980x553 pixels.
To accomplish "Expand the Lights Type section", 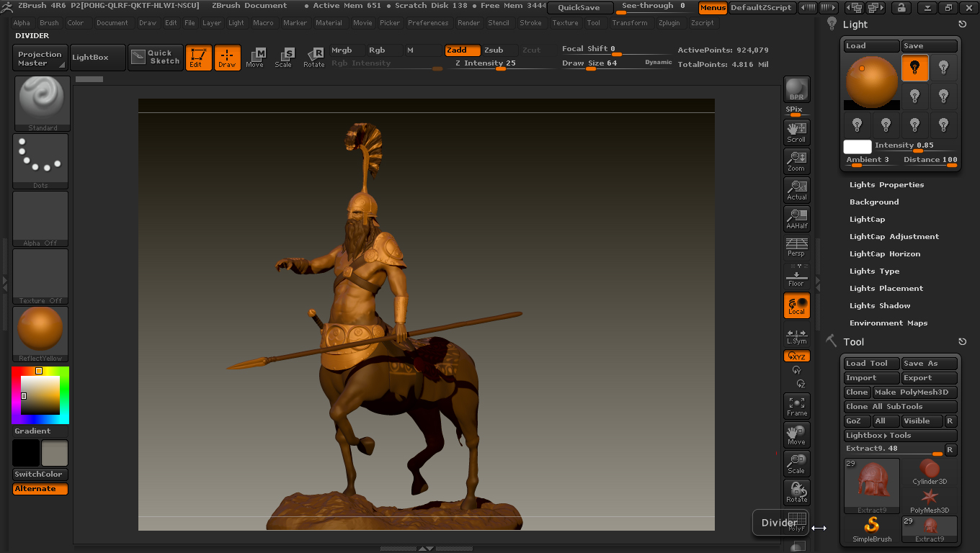I will click(x=874, y=271).
